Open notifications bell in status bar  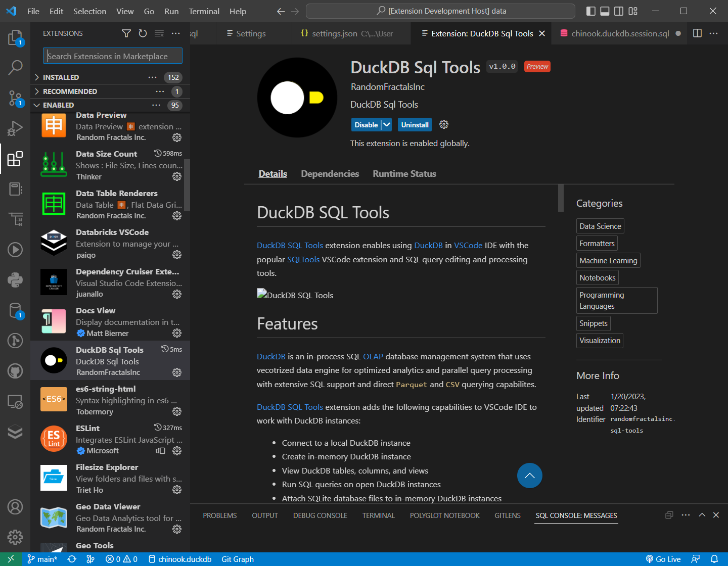click(714, 559)
